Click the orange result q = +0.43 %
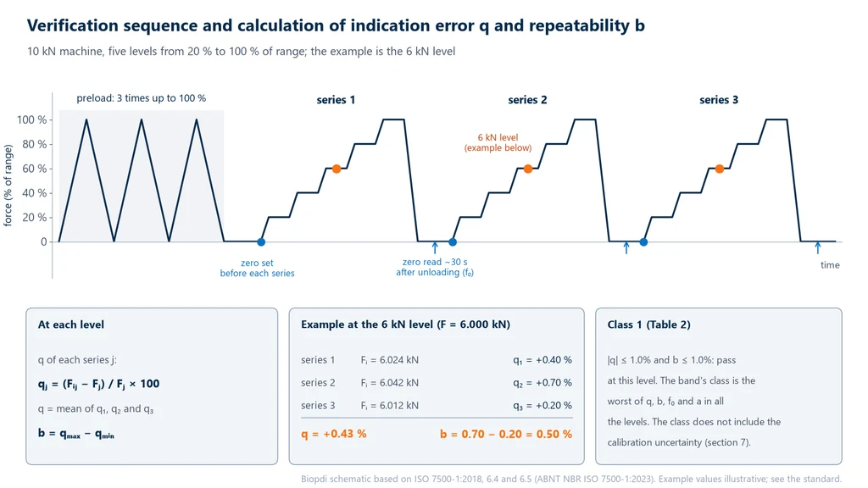 pos(334,434)
